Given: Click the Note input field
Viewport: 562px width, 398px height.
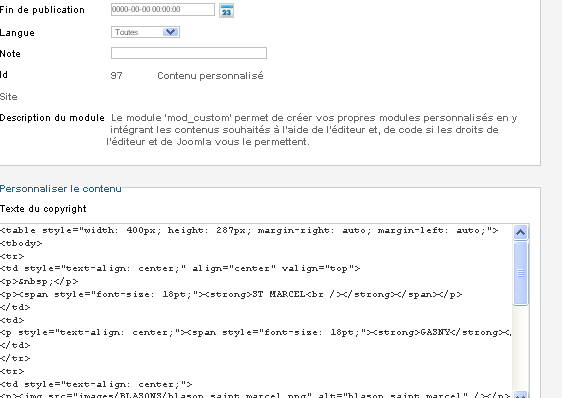Looking at the screenshot, I should 189,53.
